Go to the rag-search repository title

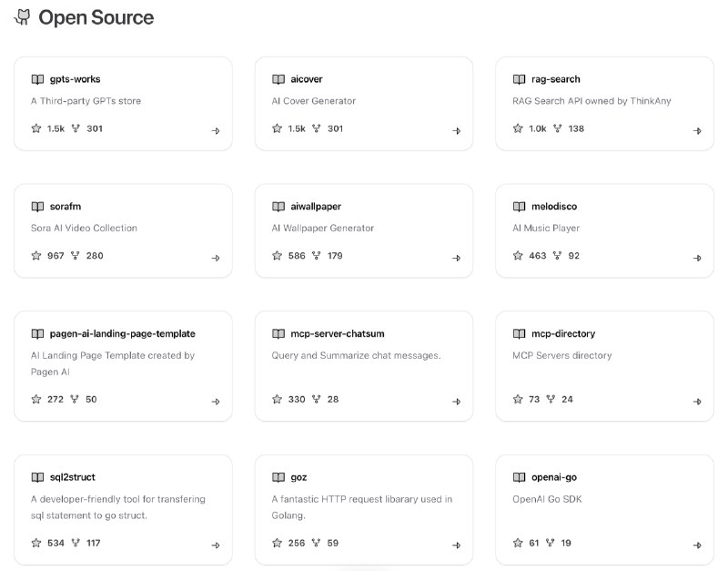point(556,79)
